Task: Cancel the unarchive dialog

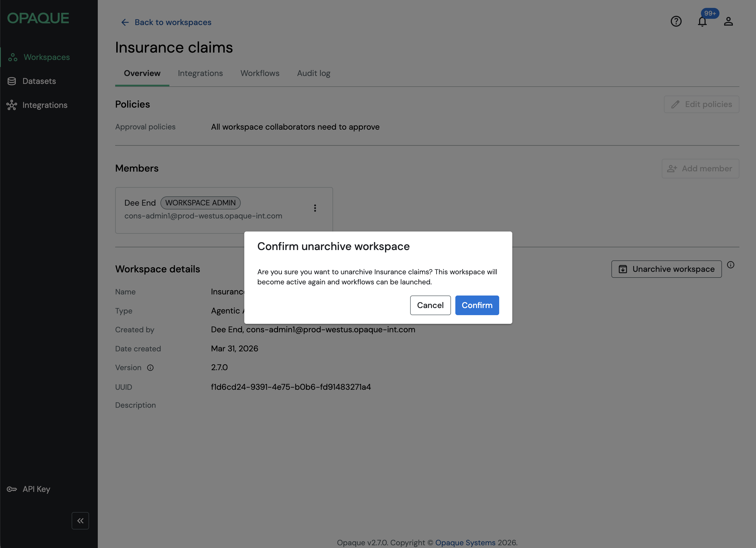Action: click(x=430, y=305)
